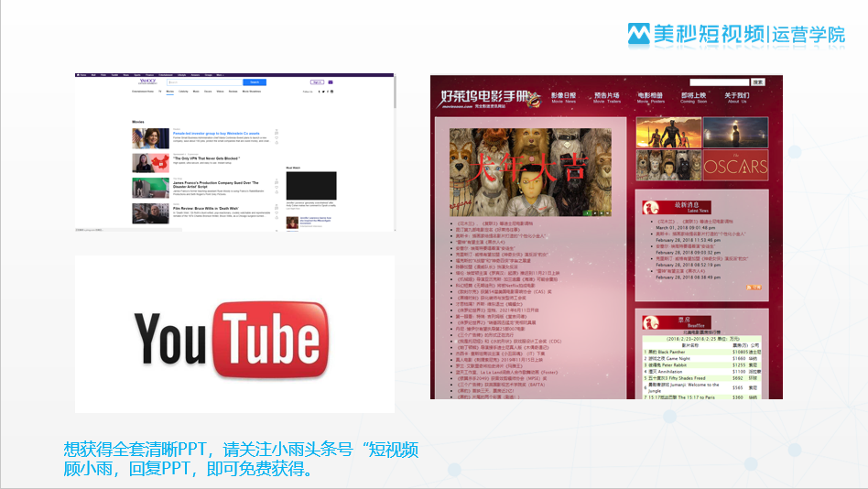Click the Yahoo mail icon beside Sign in
Screen dimensions: 868x489
click(x=331, y=82)
